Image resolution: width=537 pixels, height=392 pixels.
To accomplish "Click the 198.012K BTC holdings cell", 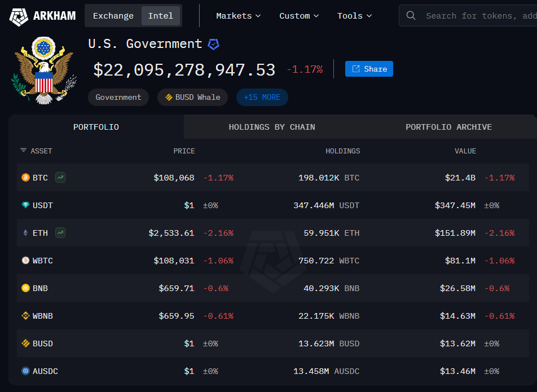I will [x=329, y=178].
